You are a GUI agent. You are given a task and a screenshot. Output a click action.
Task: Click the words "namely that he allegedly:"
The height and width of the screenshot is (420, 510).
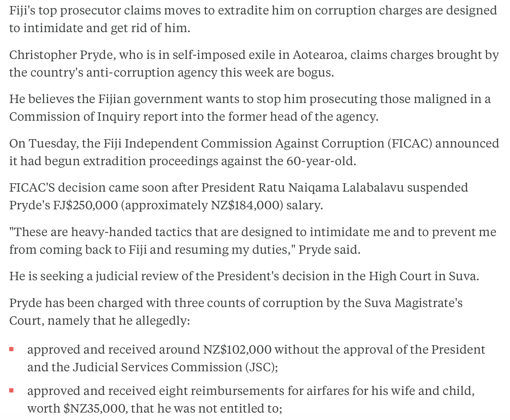119,321
